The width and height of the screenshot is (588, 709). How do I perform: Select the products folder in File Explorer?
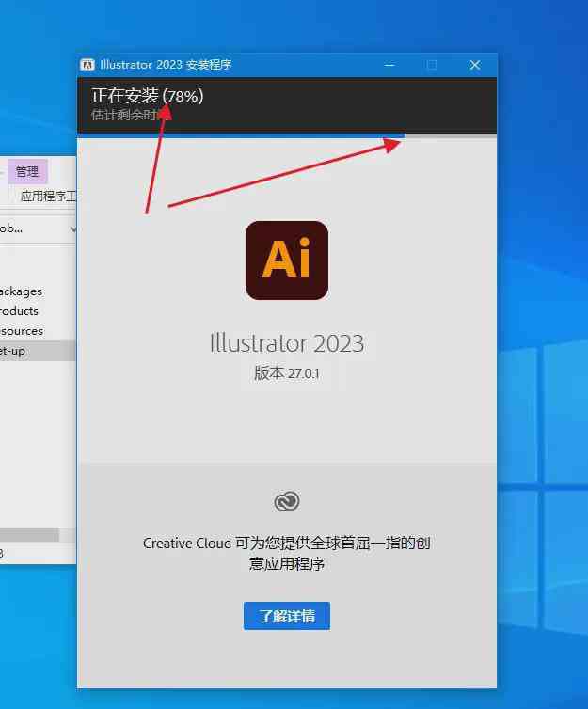(x=19, y=311)
